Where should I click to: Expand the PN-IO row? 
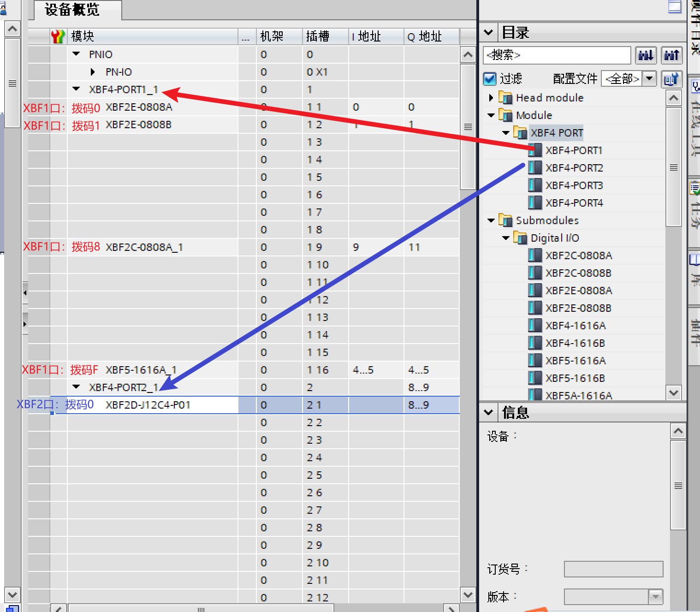point(93,72)
